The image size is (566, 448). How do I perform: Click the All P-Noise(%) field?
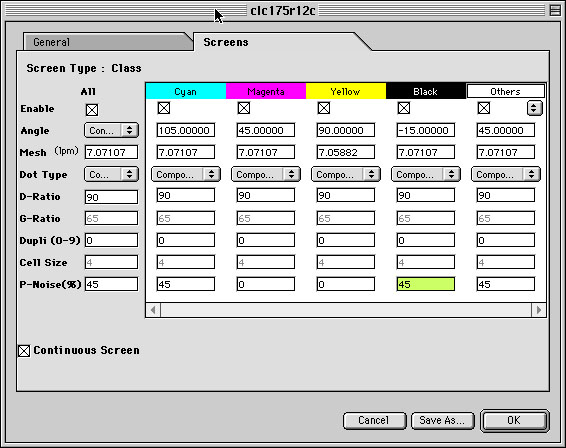112,284
